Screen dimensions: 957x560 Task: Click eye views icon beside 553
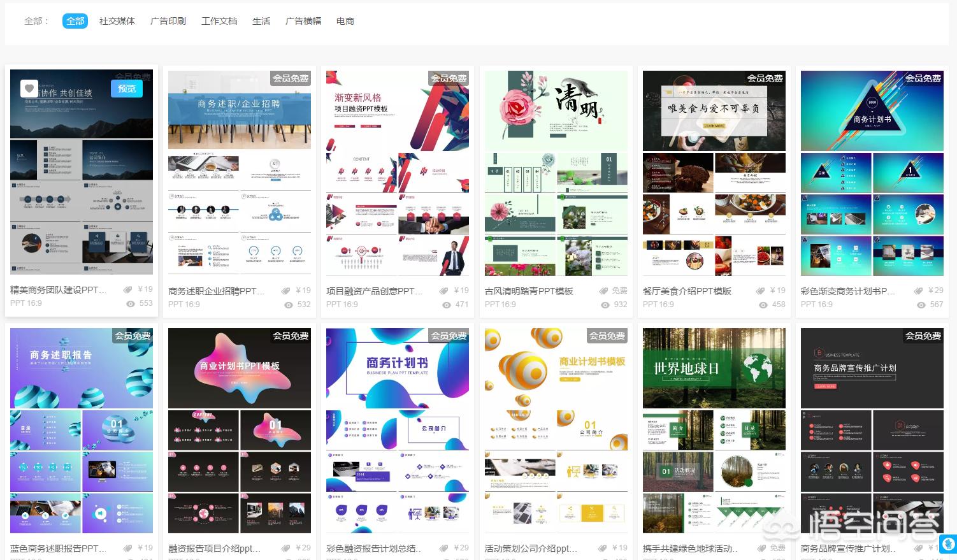coord(131,304)
